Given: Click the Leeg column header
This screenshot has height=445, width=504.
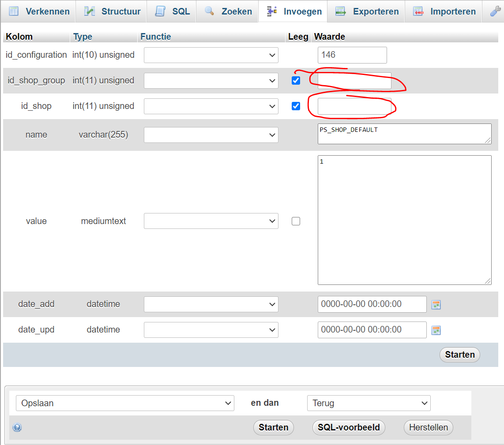Looking at the screenshot, I should (298, 37).
